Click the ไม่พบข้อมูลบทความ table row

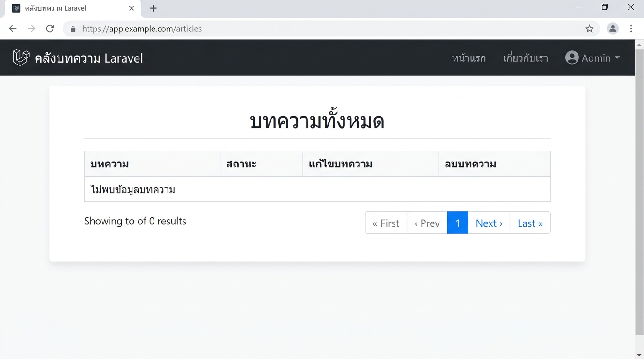[x=317, y=189]
